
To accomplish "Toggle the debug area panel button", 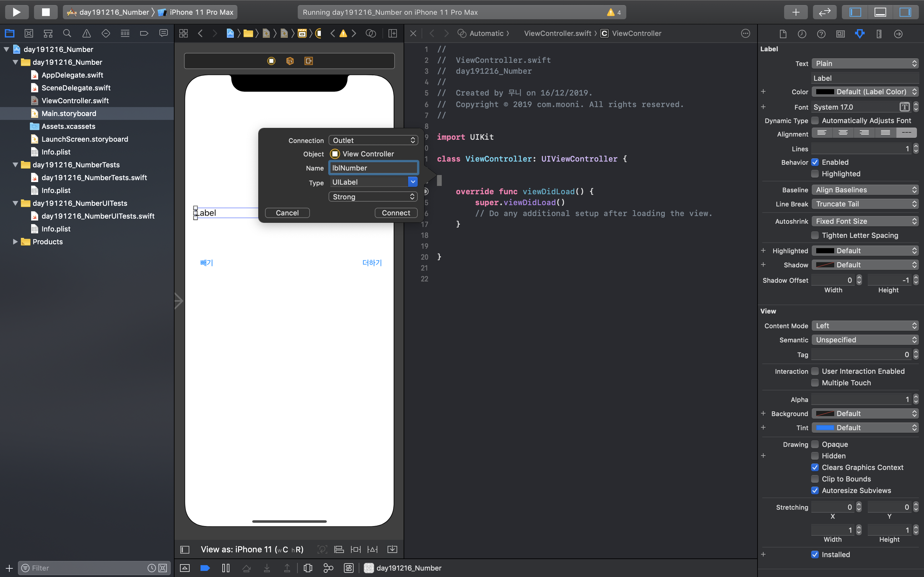I will coord(880,12).
